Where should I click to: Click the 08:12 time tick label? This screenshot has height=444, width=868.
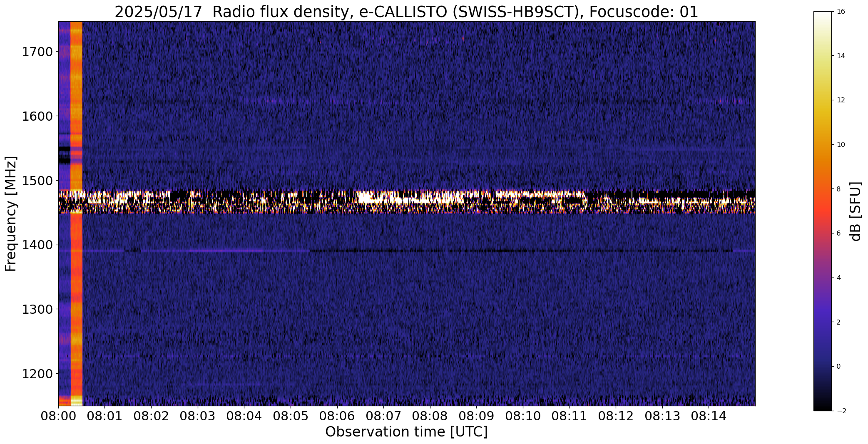616,416
